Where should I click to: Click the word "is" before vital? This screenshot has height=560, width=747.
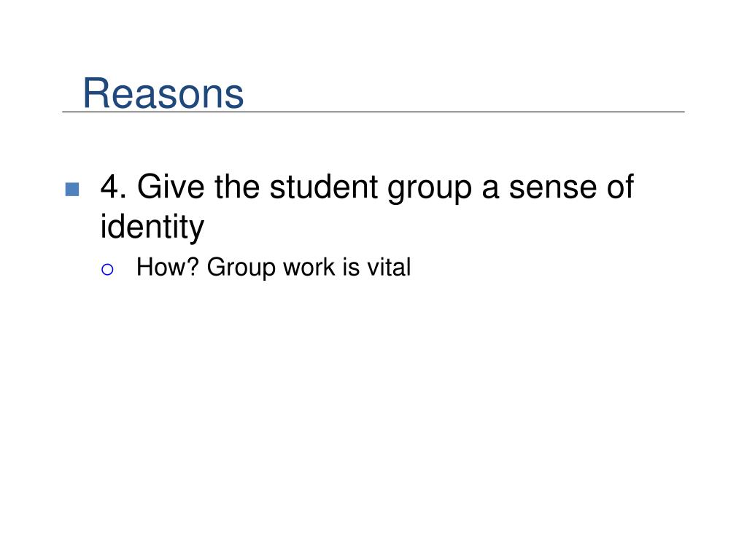(x=351, y=267)
